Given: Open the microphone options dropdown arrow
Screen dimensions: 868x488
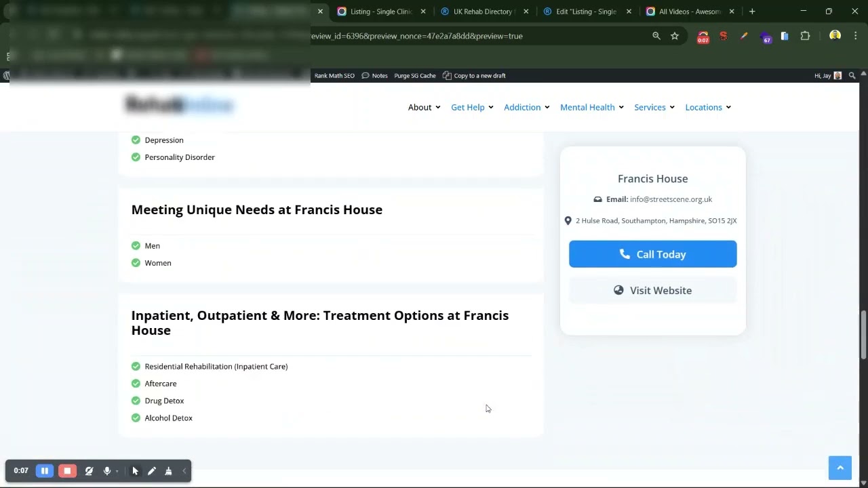Looking at the screenshot, I should tap(117, 471).
